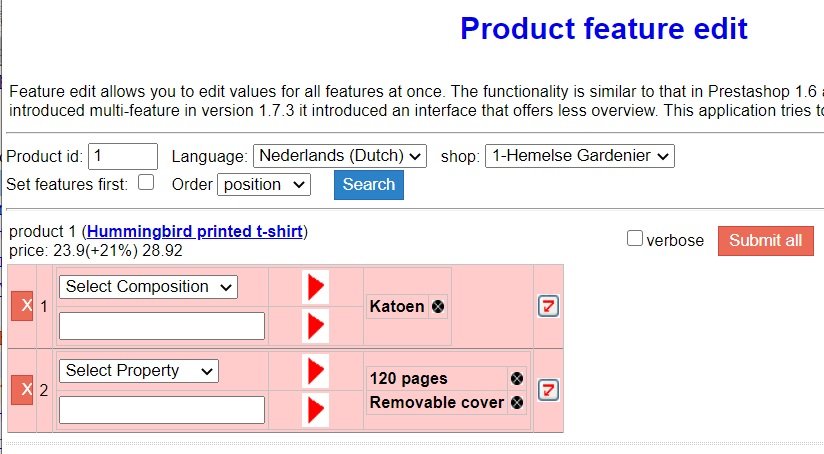This screenshot has height=454, width=824.
Task: Expand the Order position dropdown
Action: click(265, 184)
